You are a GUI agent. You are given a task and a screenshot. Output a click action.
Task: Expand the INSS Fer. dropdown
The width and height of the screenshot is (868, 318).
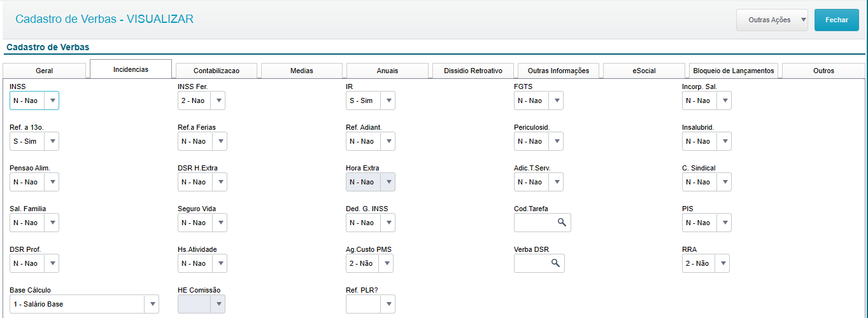pyautogui.click(x=203, y=100)
